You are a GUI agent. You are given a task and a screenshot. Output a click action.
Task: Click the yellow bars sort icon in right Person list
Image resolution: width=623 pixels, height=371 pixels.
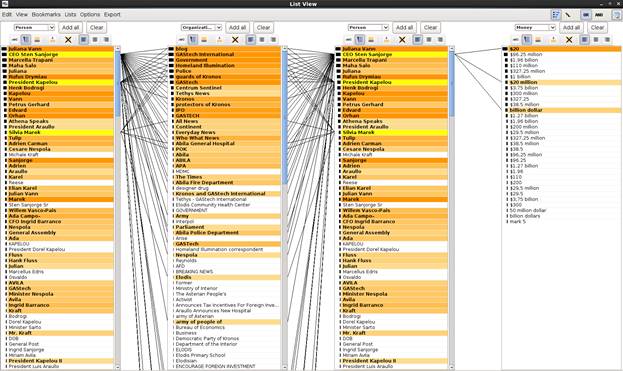click(x=371, y=39)
